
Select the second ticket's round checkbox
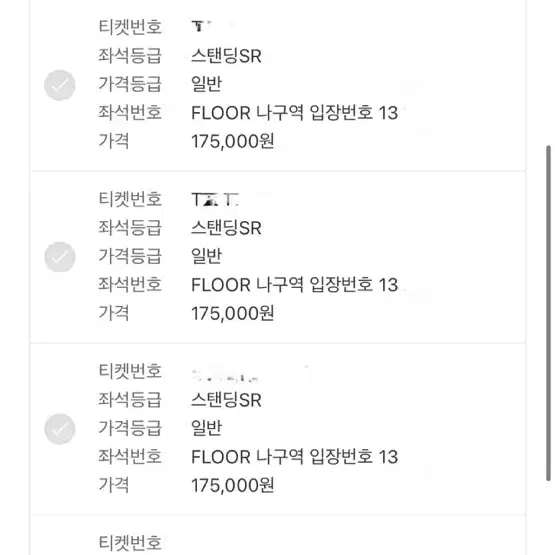[x=59, y=257]
